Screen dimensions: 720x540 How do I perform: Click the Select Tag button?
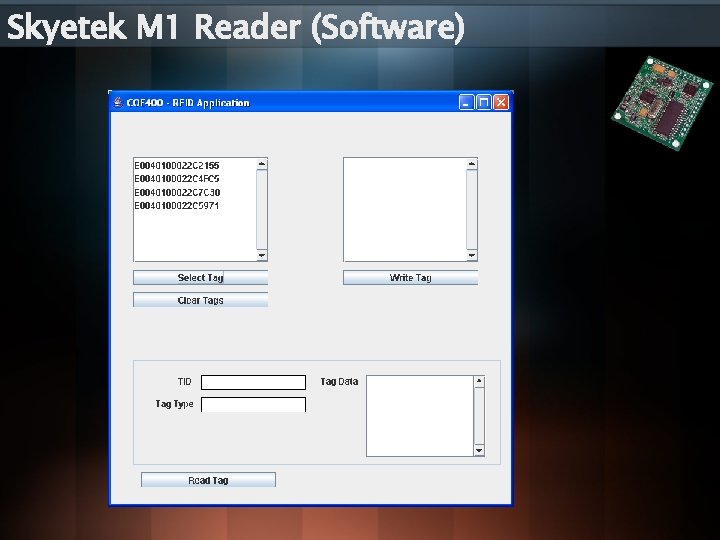[200, 277]
